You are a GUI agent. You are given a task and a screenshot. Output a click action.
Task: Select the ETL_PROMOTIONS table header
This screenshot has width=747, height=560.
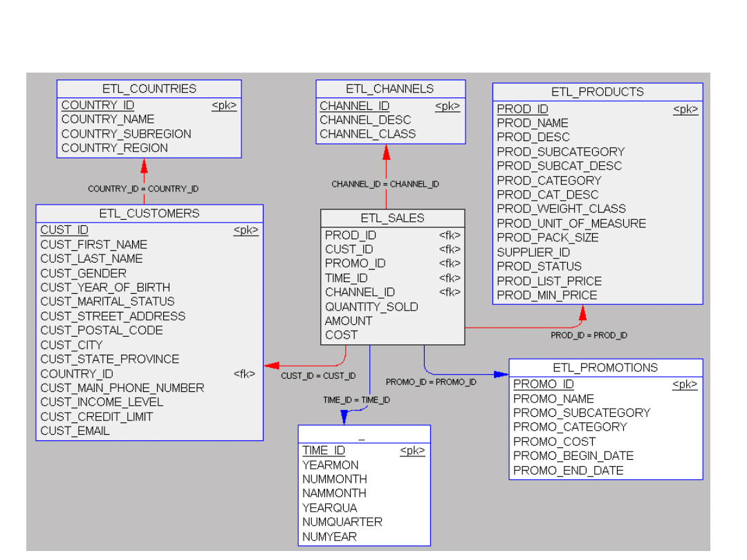click(605, 368)
